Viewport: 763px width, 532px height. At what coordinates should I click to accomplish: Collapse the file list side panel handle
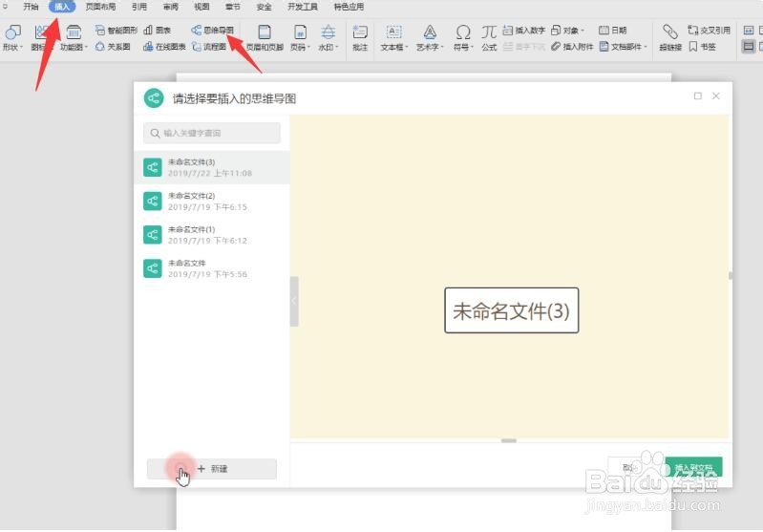294,301
